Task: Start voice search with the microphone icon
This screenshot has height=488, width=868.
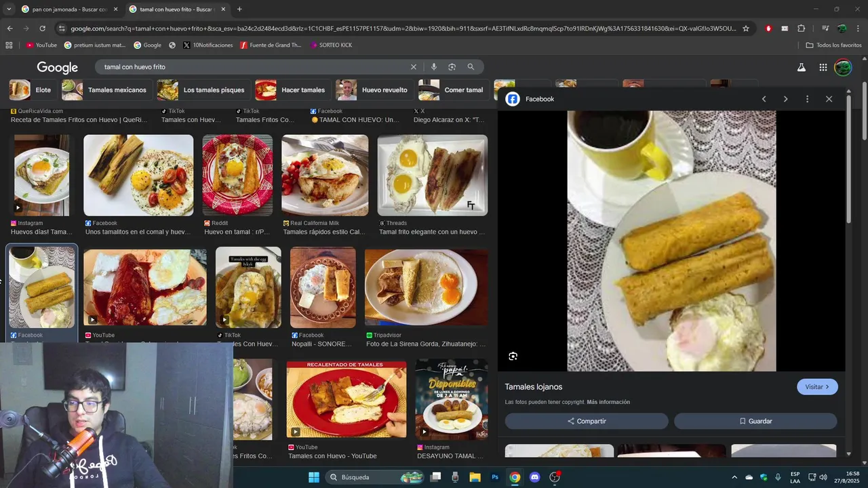Action: click(433, 67)
